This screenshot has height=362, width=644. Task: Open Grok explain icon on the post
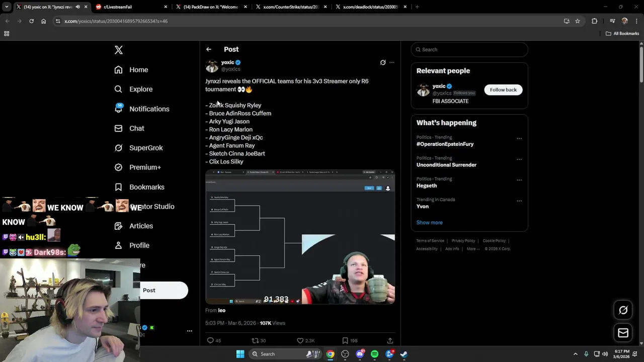pyautogui.click(x=383, y=62)
